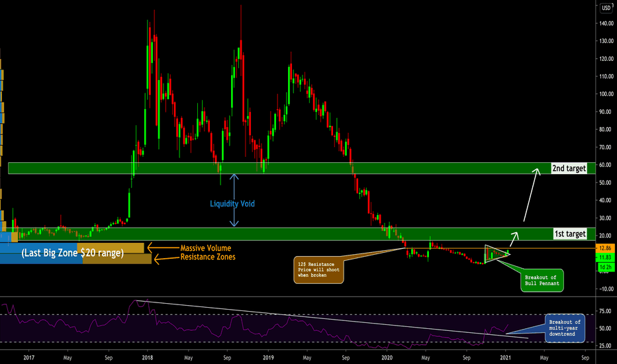Click the 'Liquidity Void' annotation text
617x364 pixels.
[x=232, y=203]
